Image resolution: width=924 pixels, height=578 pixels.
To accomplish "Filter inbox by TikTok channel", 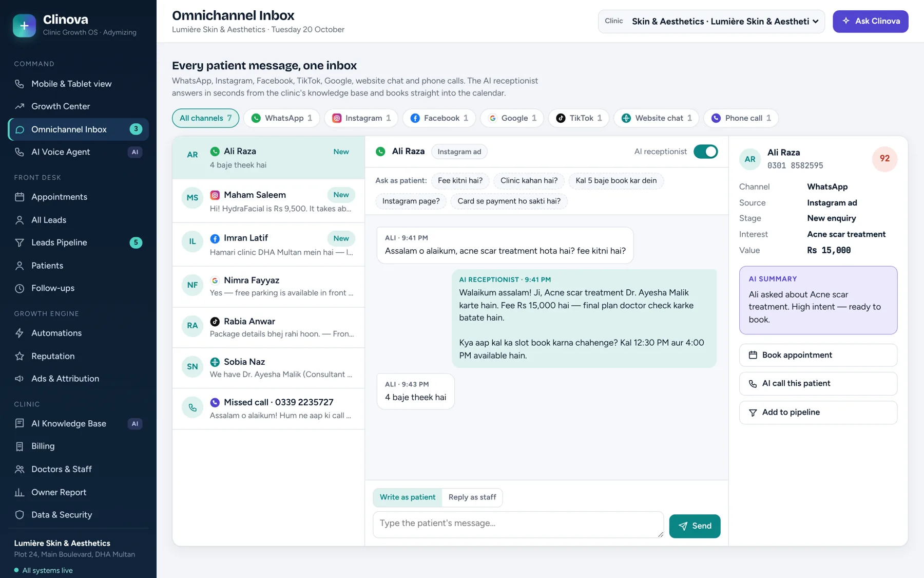I will tap(579, 118).
